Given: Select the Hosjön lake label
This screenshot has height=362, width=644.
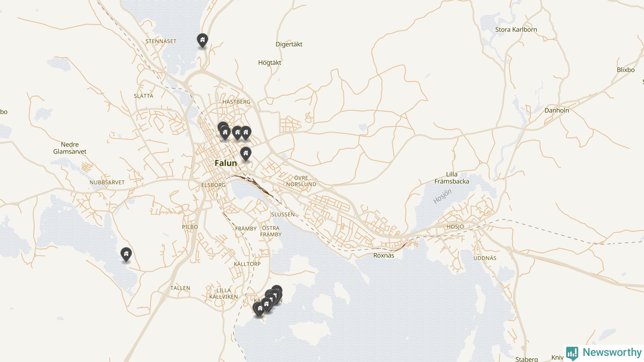Looking at the screenshot, I should [442, 196].
